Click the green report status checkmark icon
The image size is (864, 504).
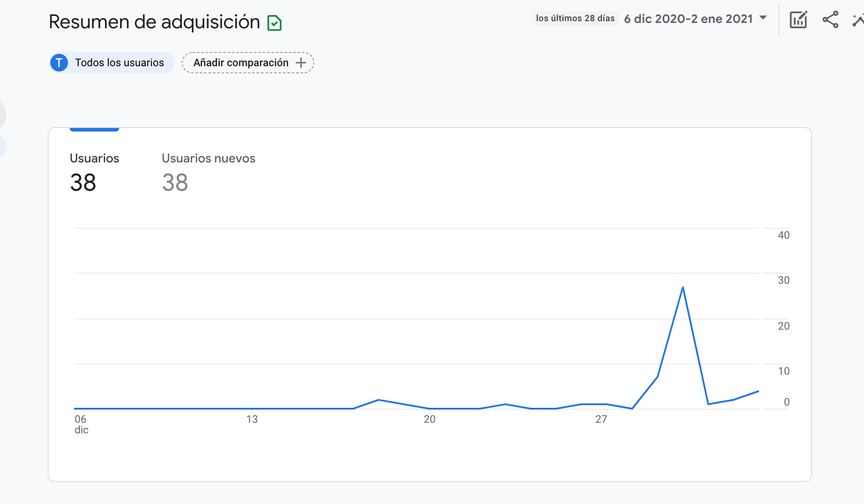(x=274, y=23)
